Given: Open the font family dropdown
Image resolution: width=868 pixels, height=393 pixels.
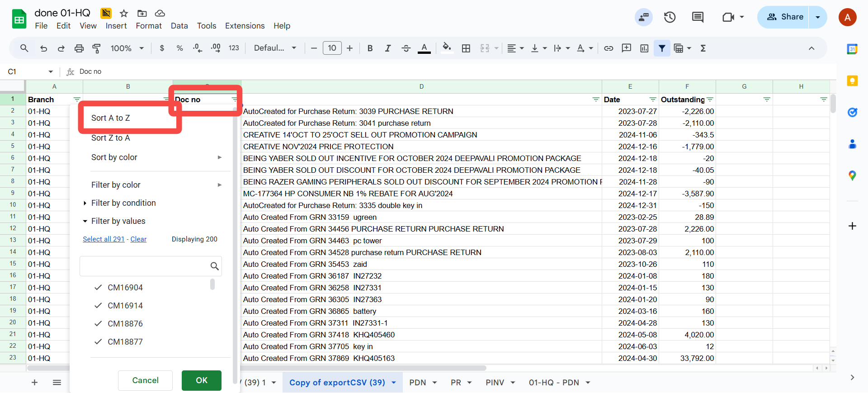Looking at the screenshot, I should tap(275, 48).
